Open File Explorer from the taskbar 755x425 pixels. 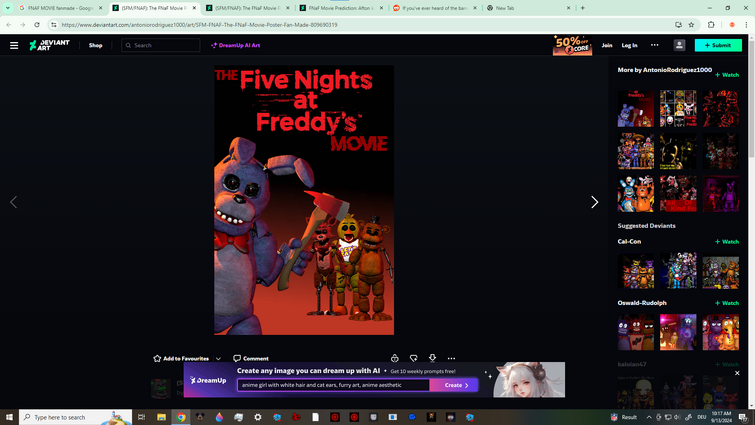[161, 417]
